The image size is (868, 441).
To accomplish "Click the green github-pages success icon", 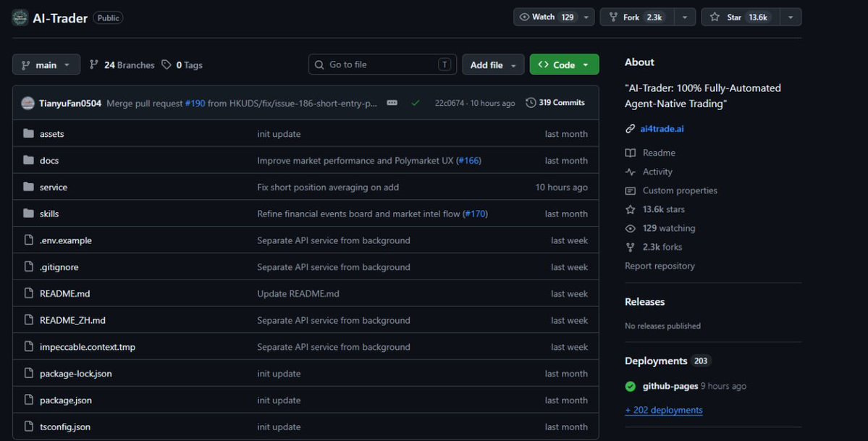I will point(630,386).
